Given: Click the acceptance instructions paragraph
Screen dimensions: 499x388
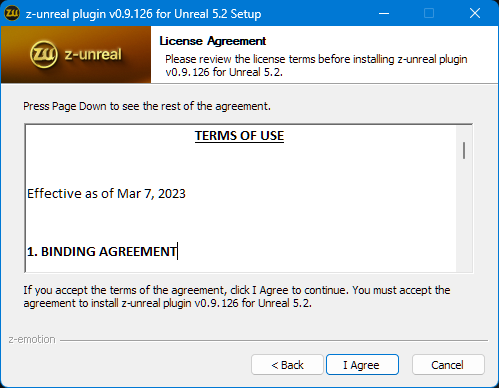Looking at the screenshot, I should tap(237, 296).
